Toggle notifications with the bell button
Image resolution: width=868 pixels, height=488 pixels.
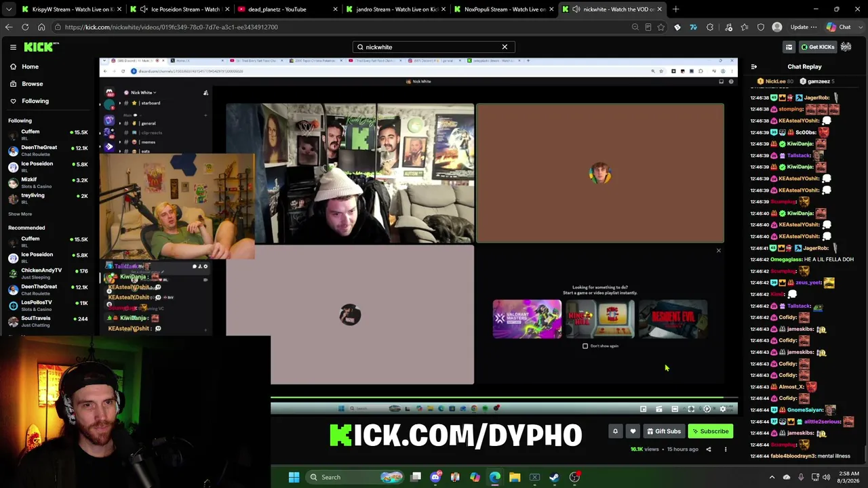(616, 431)
